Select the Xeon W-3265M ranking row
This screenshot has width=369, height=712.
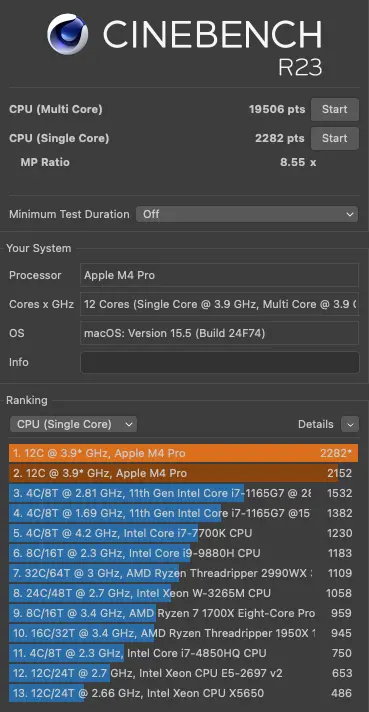pyautogui.click(x=183, y=593)
